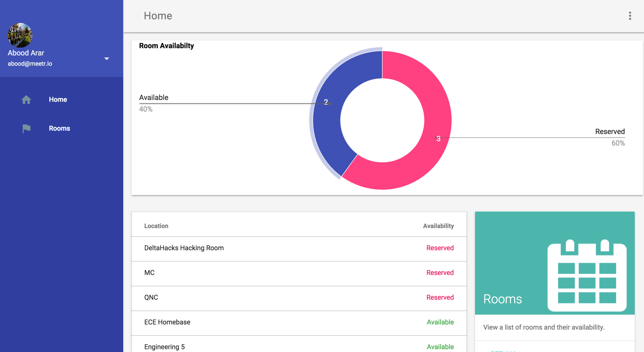Image resolution: width=644 pixels, height=352 pixels.
Task: Click the QNC location row
Action: click(151, 297)
